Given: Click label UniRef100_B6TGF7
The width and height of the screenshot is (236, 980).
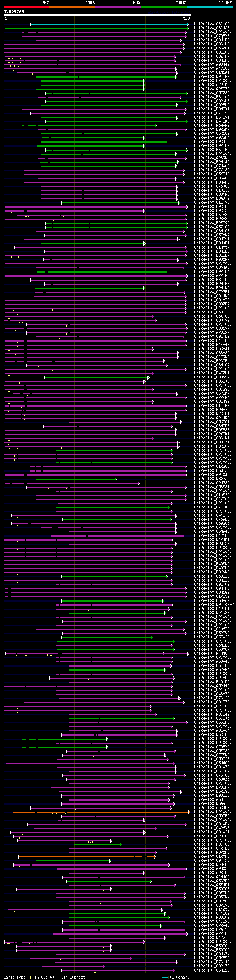Looking at the screenshot, I should click(x=212, y=150).
